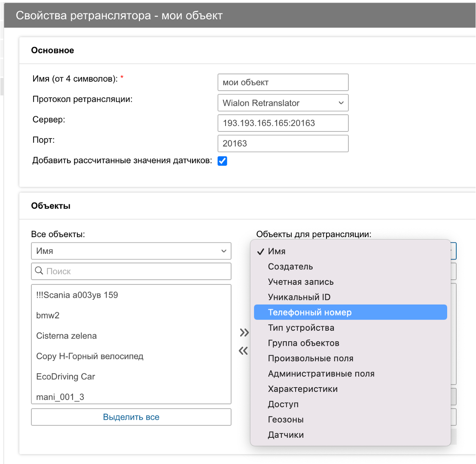This screenshot has width=476, height=464.
Task: Open the 'Протокол ретрансляции' dropdown
Action: click(x=283, y=103)
